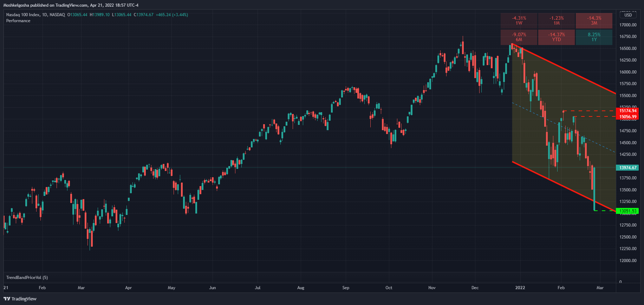Click the Sep label on the time axis

346,288
